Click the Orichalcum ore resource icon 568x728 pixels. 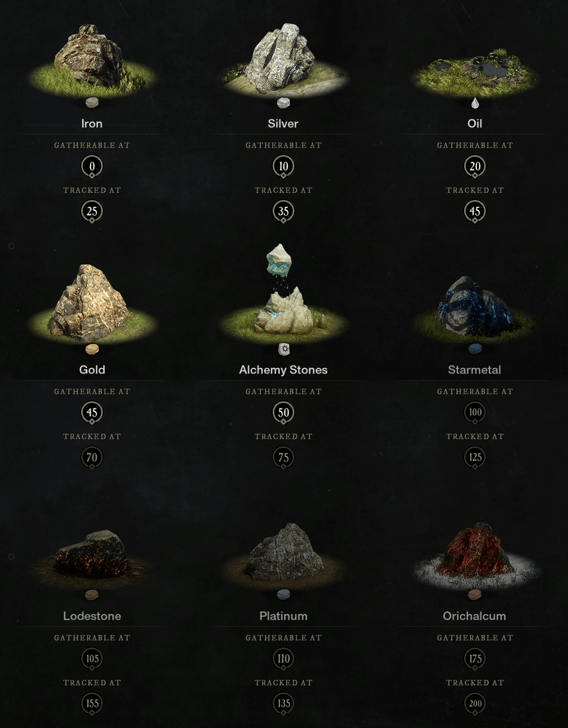pyautogui.click(x=474, y=595)
